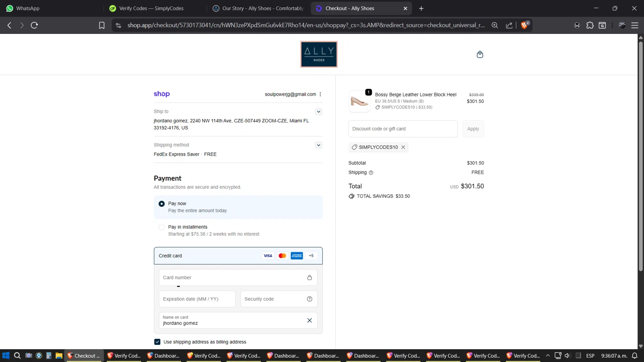The height and width of the screenshot is (362, 644).
Task: Click the Mastercard icon
Action: click(x=283, y=256)
